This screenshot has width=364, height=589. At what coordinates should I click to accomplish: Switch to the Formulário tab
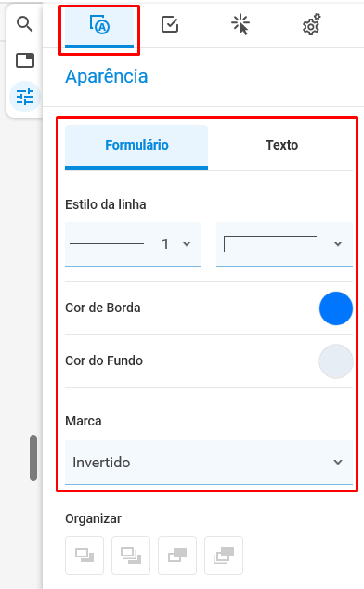[x=136, y=147]
